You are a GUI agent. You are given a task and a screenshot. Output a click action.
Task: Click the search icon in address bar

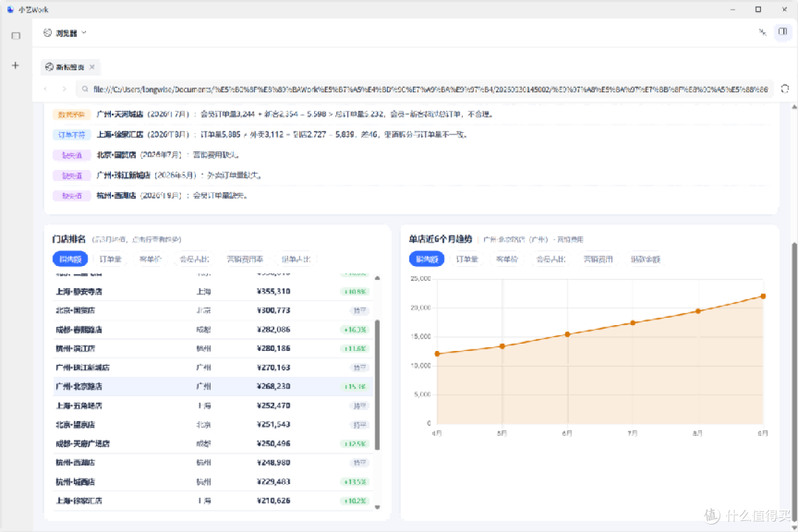85,89
